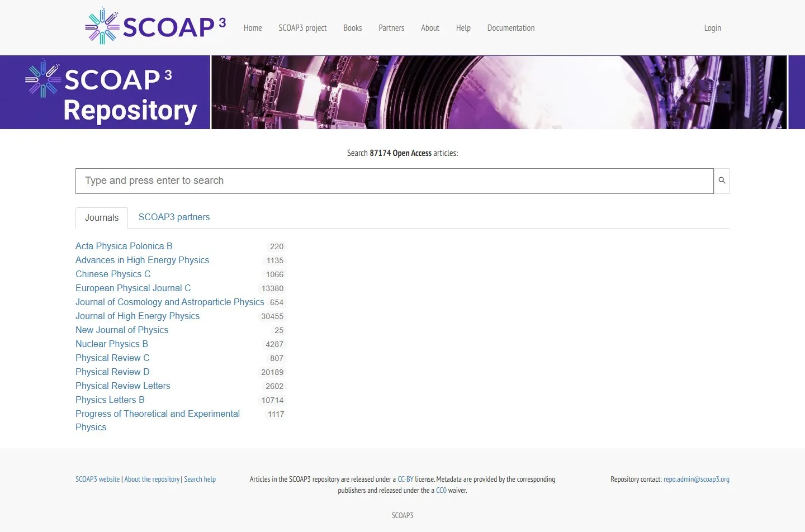Click the 220 article count badge
The image size is (805, 532).
pos(277,246)
